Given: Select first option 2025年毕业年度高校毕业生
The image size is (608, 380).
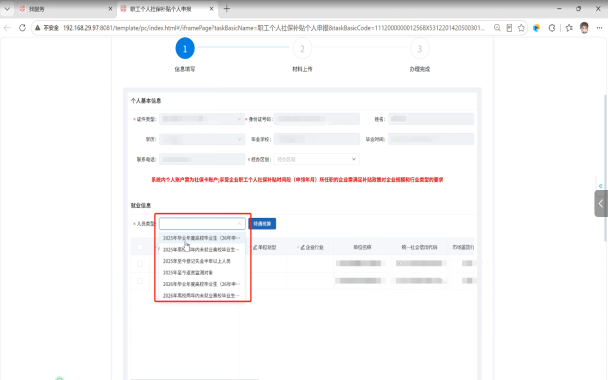Looking at the screenshot, I should click(x=202, y=238).
